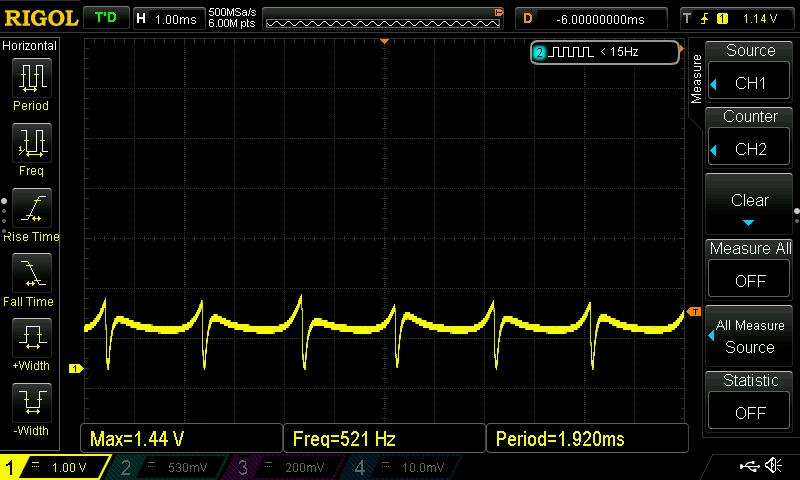The image size is (800, 480).
Task: Click the channel 1 yellow ground marker
Action: [74, 369]
